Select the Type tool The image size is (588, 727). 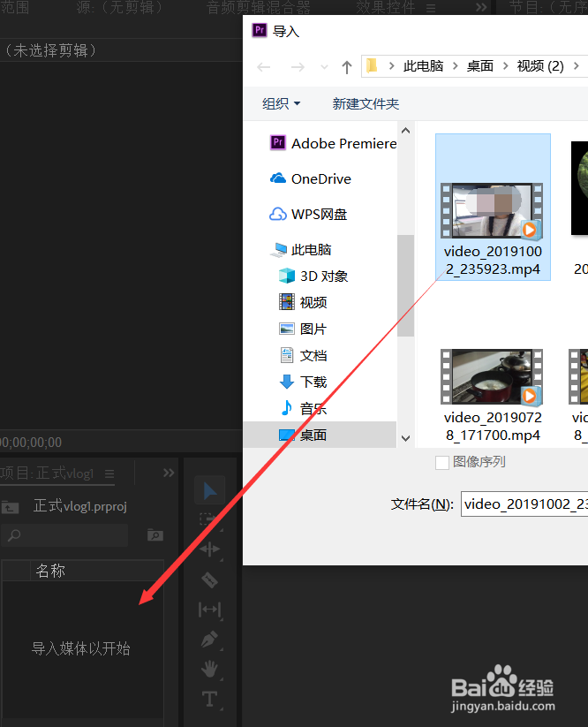click(210, 699)
